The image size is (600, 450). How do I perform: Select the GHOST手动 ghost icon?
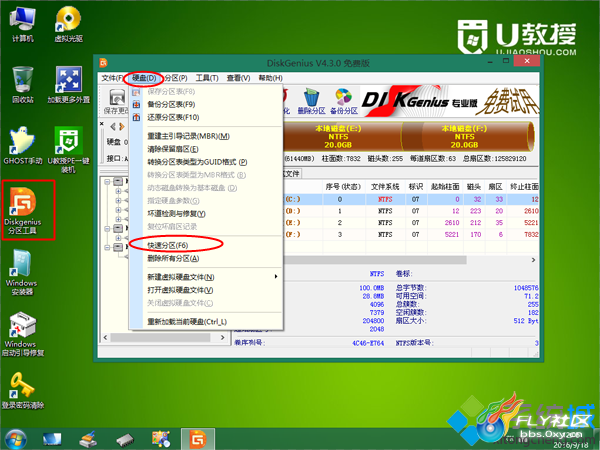[x=23, y=146]
